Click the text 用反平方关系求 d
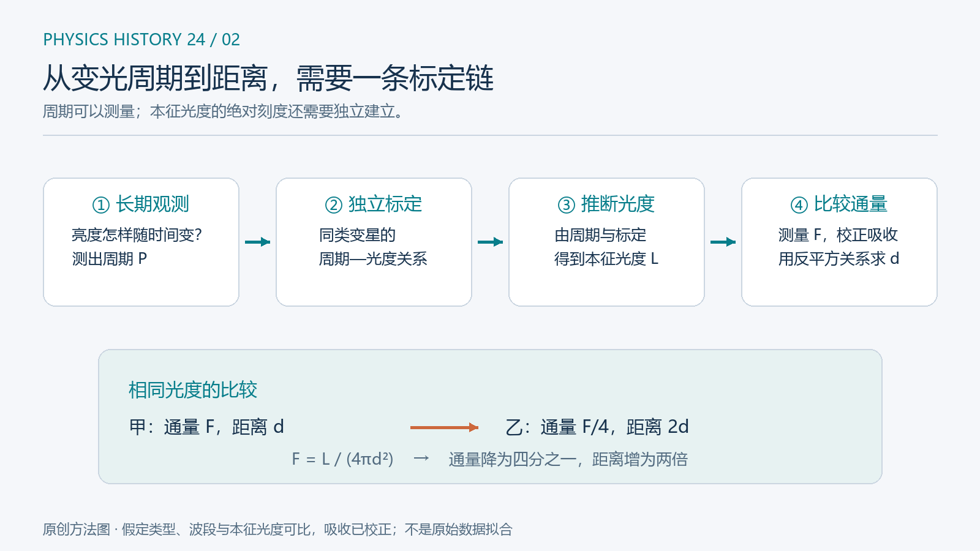The height and width of the screenshot is (551, 980). click(839, 259)
